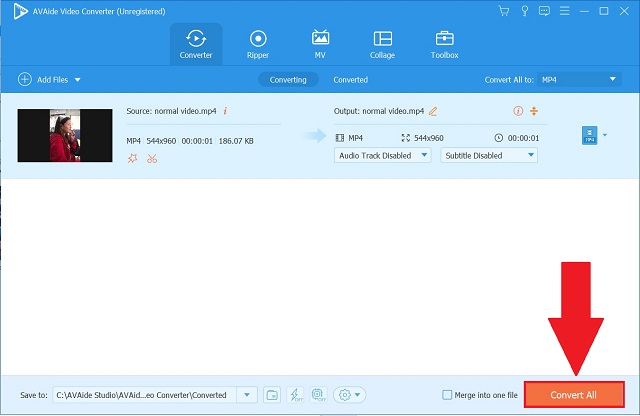This screenshot has height=416, width=640.
Task: Open the Converter tab
Action: [x=196, y=44]
